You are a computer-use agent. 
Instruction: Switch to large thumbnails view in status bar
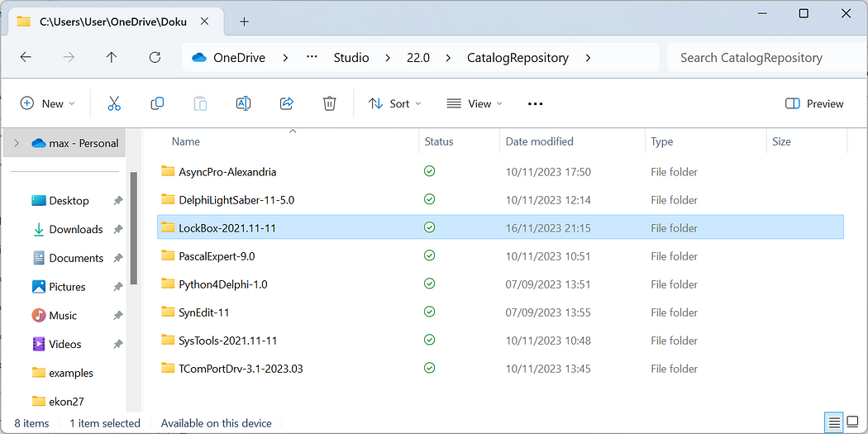[851, 423]
